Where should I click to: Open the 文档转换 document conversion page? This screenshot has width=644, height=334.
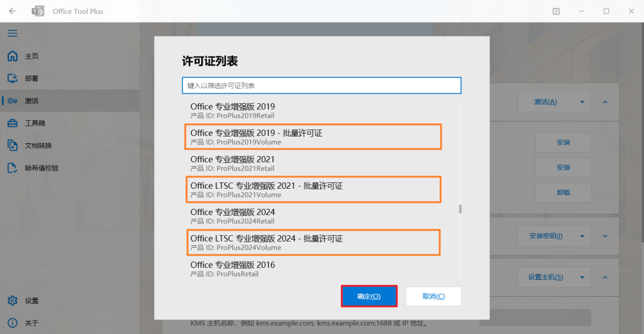[x=70, y=145]
